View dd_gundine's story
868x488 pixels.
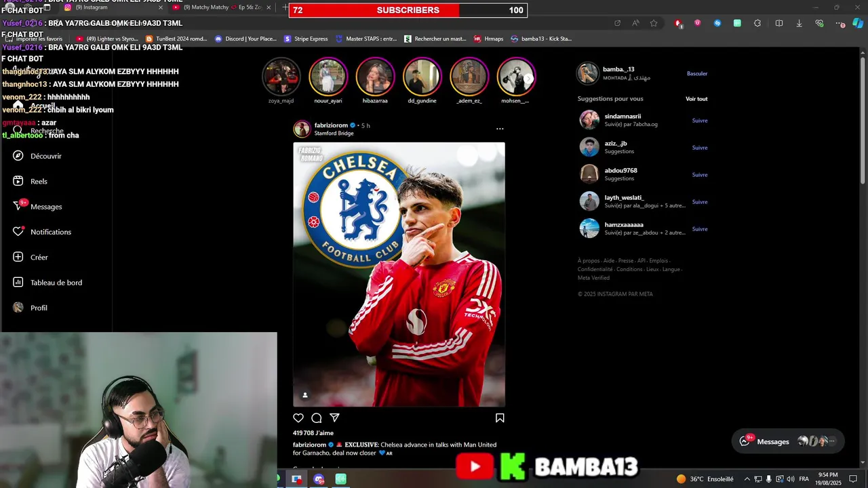(x=422, y=77)
